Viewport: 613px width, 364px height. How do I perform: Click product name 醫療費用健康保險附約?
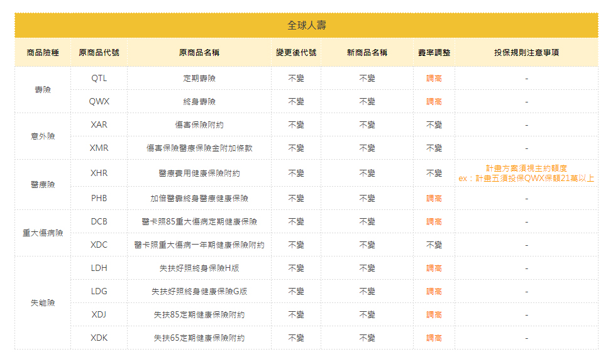(x=199, y=173)
